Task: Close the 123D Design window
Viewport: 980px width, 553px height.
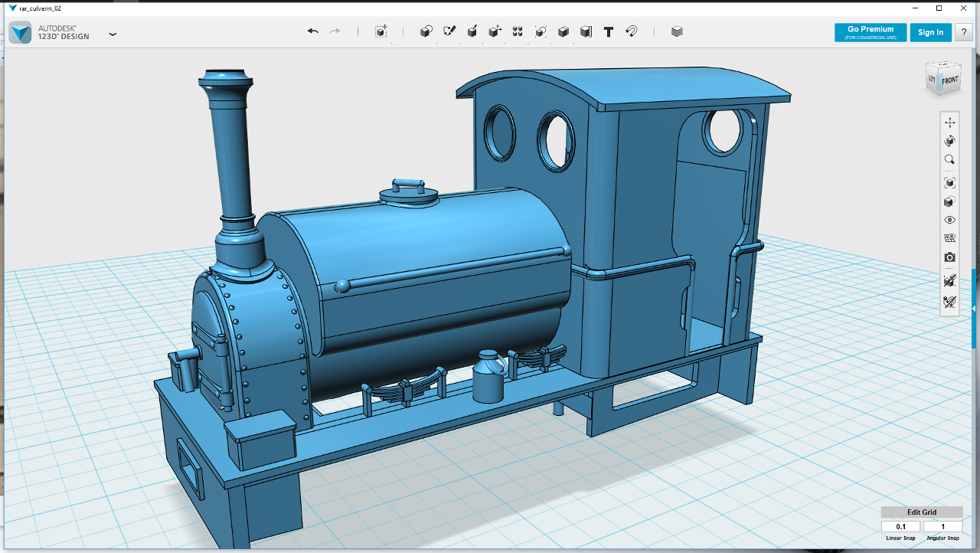Action: pyautogui.click(x=963, y=8)
